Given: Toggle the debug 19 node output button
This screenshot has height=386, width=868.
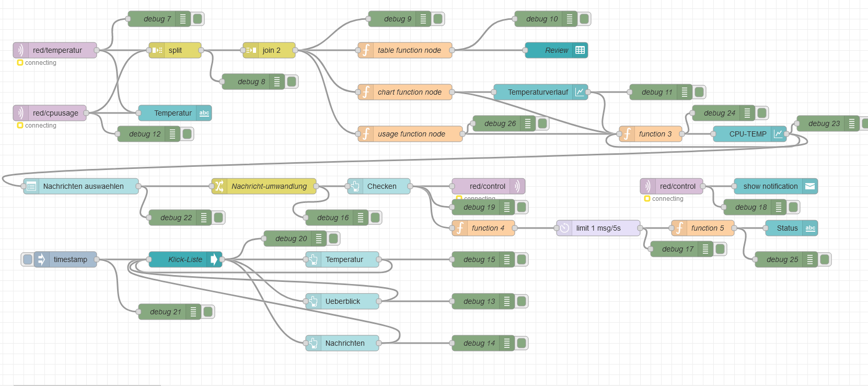Looking at the screenshot, I should tap(522, 207).
